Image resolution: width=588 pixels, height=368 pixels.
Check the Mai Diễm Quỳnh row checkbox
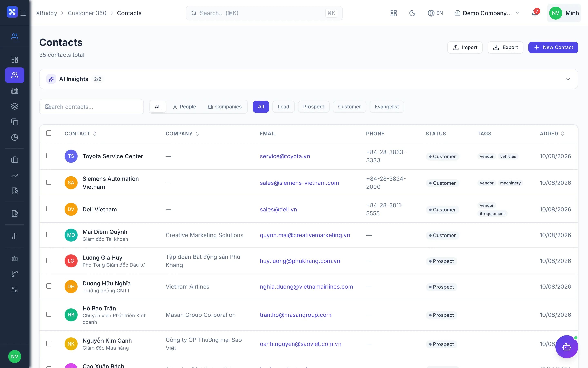click(x=49, y=234)
